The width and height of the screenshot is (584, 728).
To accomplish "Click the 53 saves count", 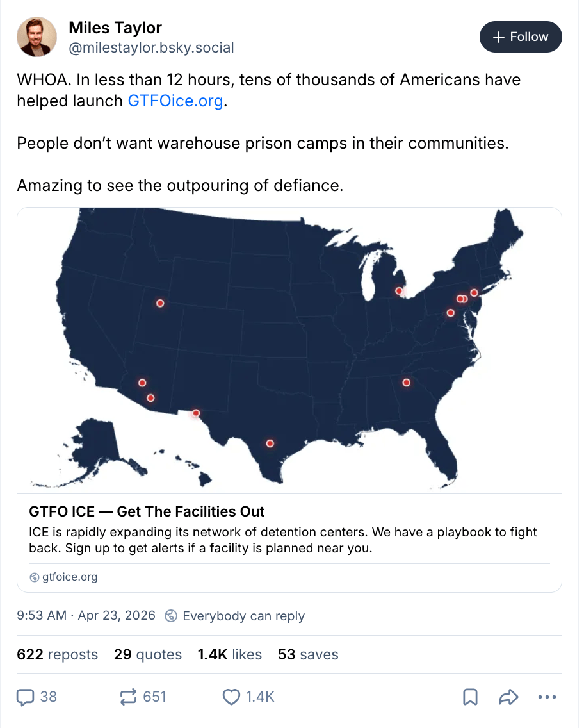I will [x=308, y=654].
